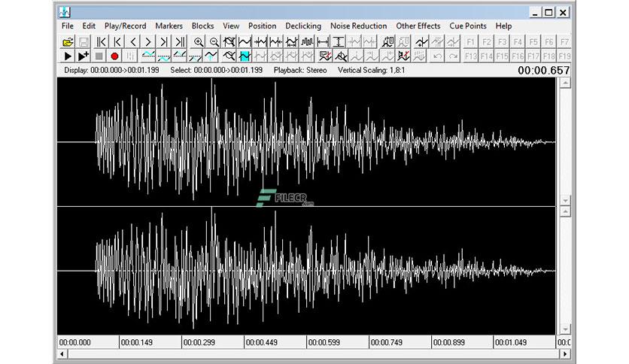The image size is (629, 364).
Task: Open the Blocks menu
Action: click(x=202, y=26)
